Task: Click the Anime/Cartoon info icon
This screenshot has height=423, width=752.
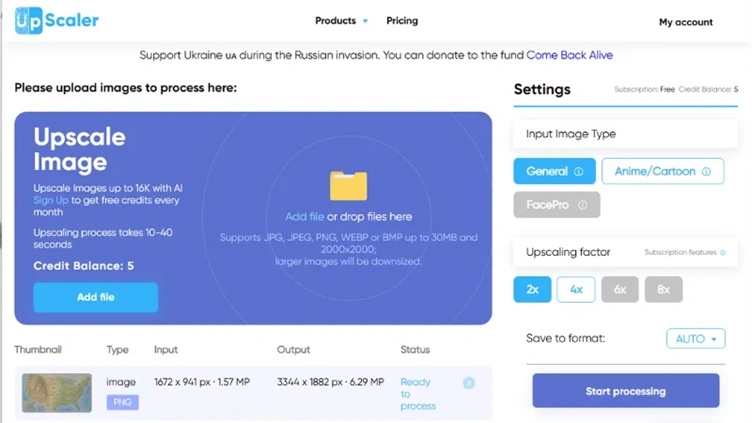Action: tap(706, 172)
